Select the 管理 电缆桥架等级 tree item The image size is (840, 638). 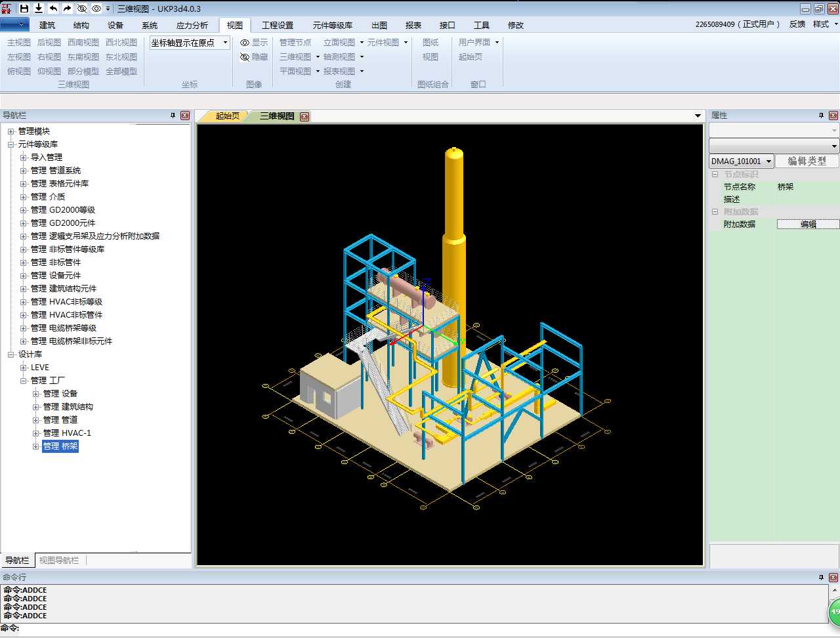(x=64, y=328)
